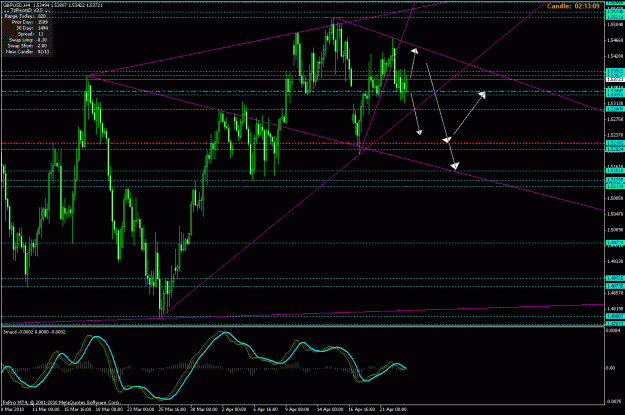Click the '8 Mar 2010' date label
Image resolution: width=625 pixels, height=415 pixels.
(x=12, y=409)
